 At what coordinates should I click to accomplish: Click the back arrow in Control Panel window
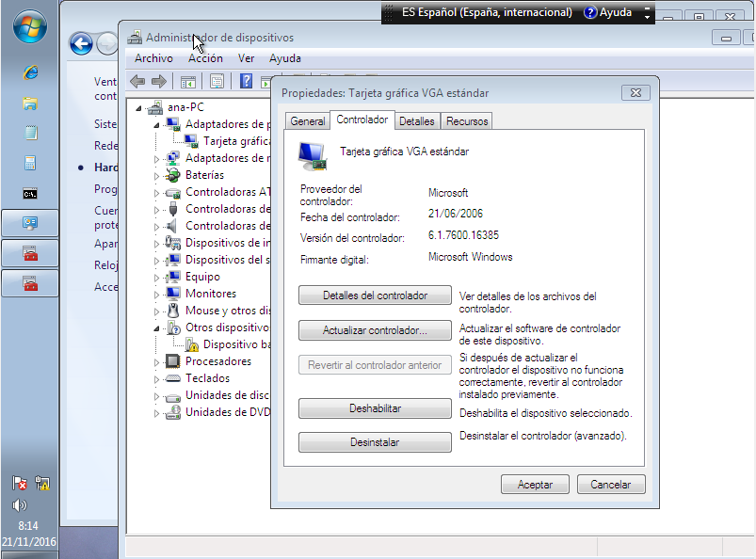tap(81, 44)
